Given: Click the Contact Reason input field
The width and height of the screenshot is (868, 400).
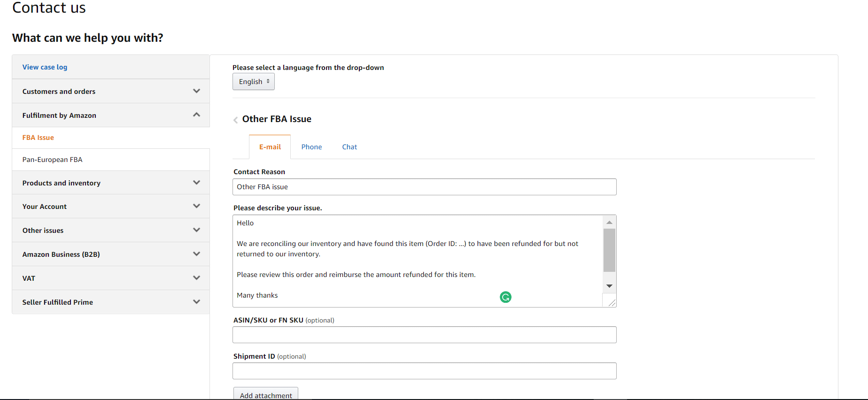Looking at the screenshot, I should tap(425, 187).
